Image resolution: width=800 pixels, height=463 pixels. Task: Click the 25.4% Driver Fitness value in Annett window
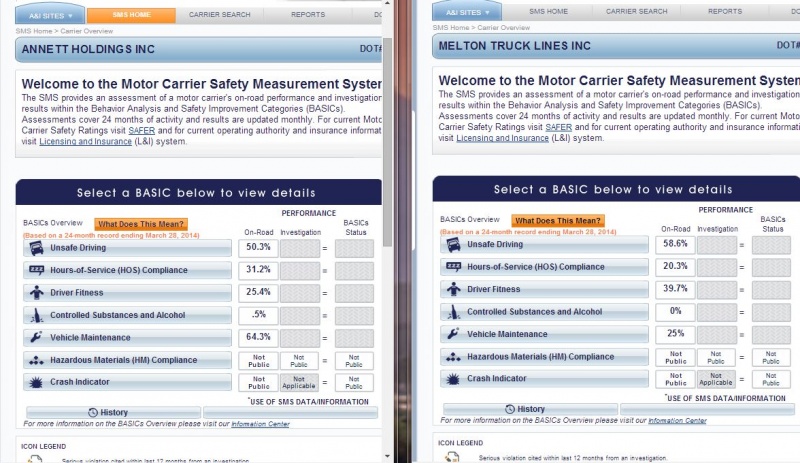pyautogui.click(x=258, y=293)
